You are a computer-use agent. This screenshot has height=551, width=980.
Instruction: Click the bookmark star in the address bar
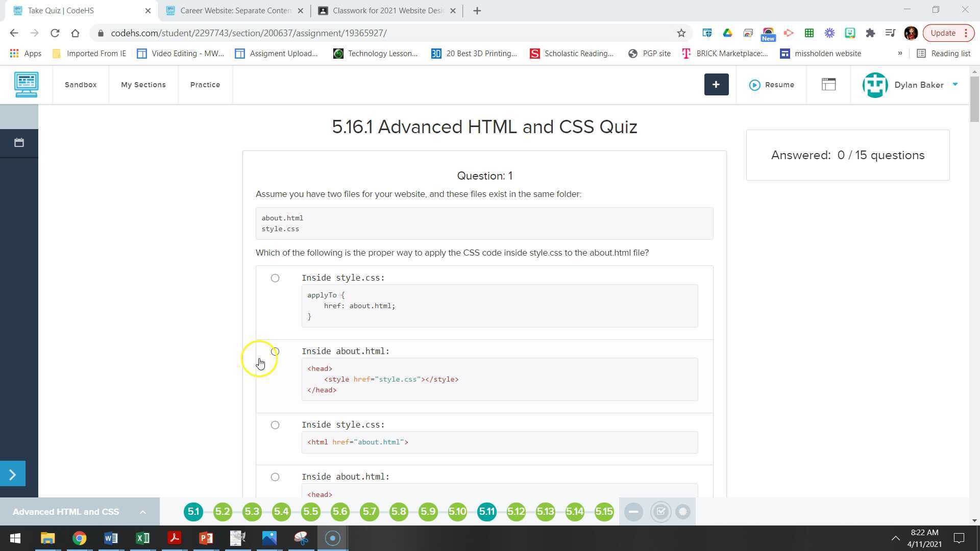[681, 33]
